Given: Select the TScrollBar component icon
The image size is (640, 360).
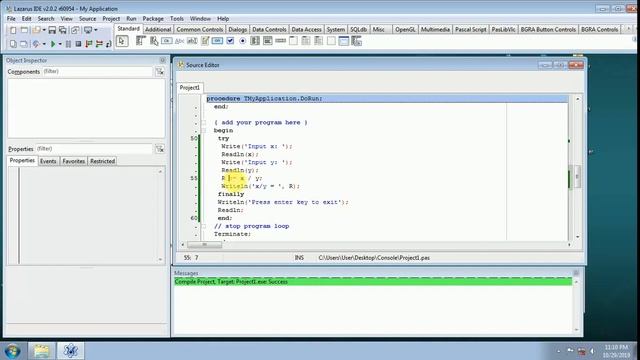Looking at the screenshot, I should coord(280,41).
